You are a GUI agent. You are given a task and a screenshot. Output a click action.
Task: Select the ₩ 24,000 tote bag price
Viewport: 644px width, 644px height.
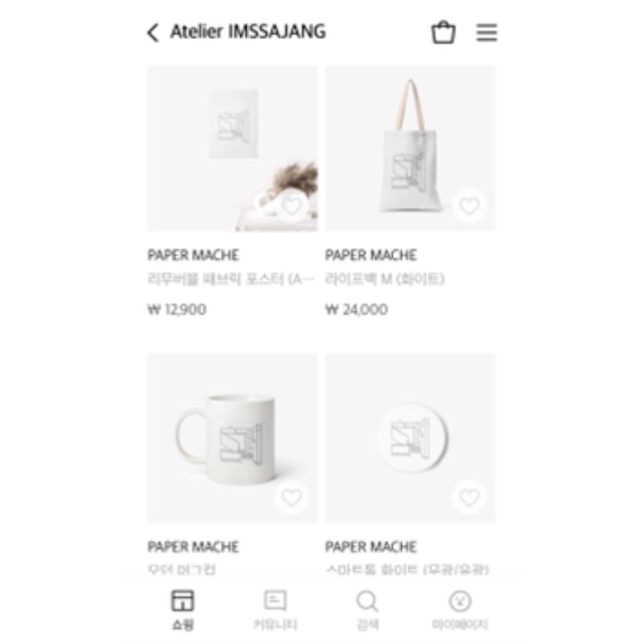click(357, 309)
